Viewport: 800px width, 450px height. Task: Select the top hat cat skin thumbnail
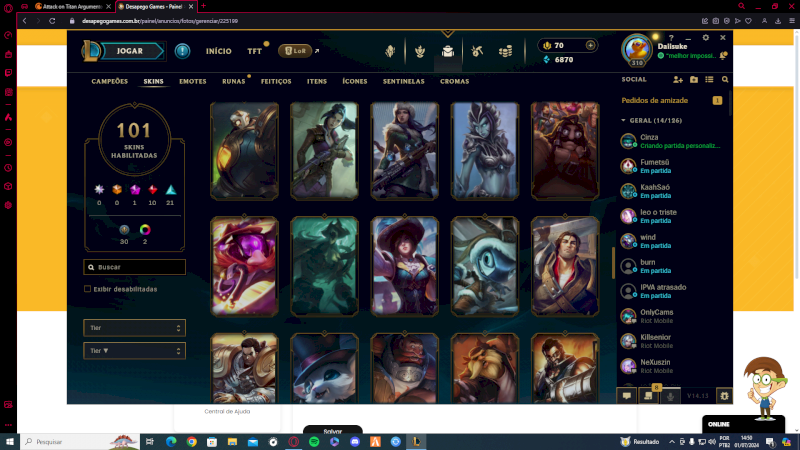(324, 368)
